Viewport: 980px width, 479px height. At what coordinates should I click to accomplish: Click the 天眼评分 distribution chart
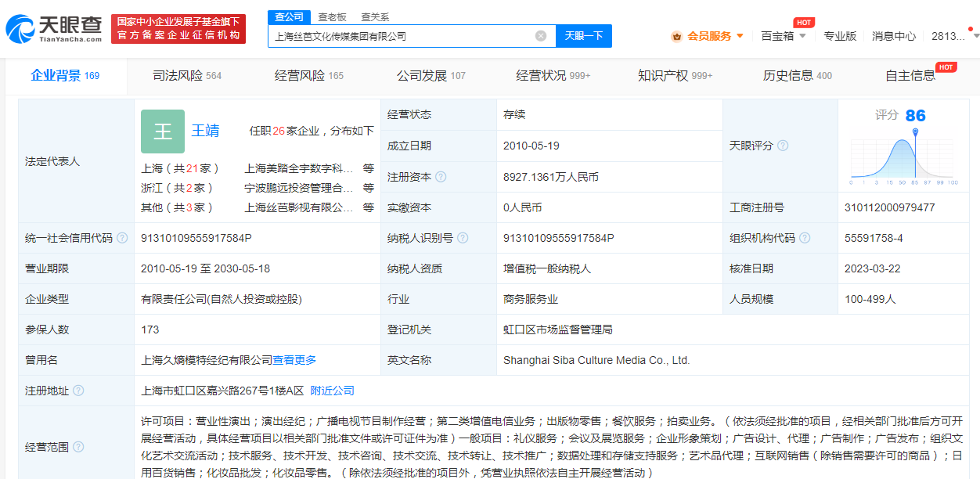point(904,157)
